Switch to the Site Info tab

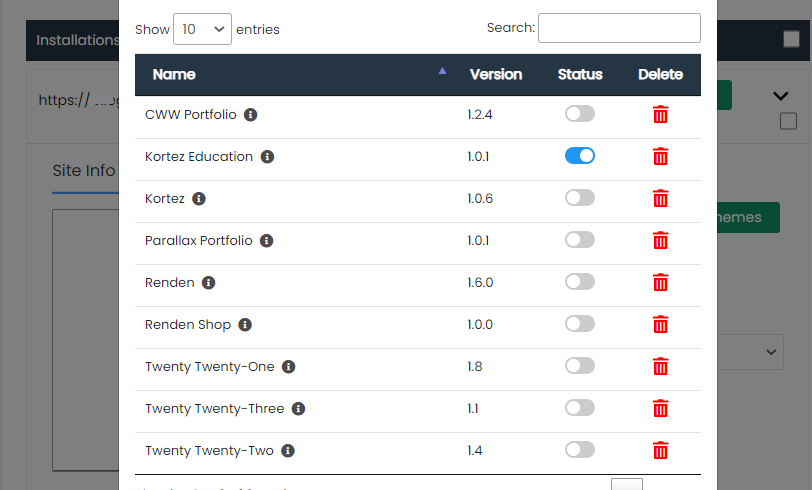(x=84, y=170)
